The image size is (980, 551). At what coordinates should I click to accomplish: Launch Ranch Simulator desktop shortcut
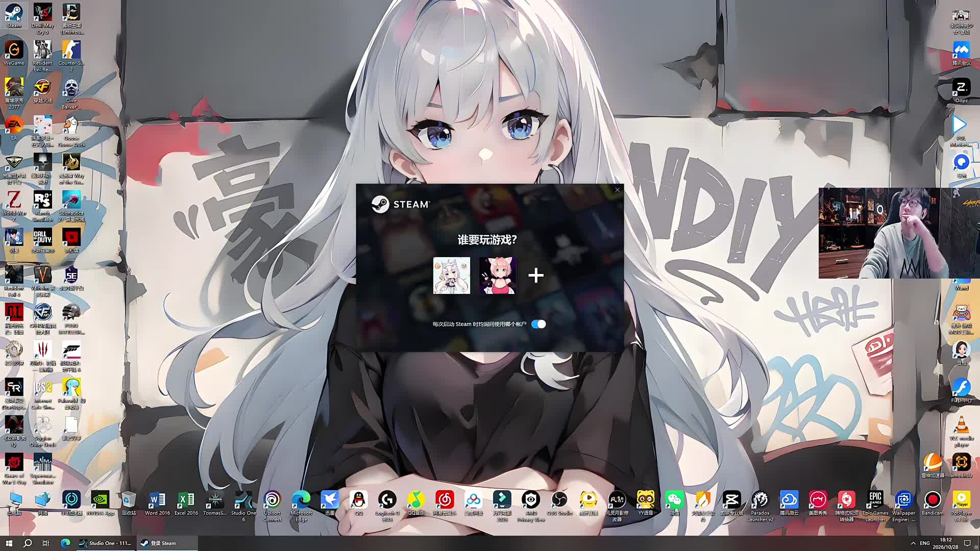pos(42,206)
